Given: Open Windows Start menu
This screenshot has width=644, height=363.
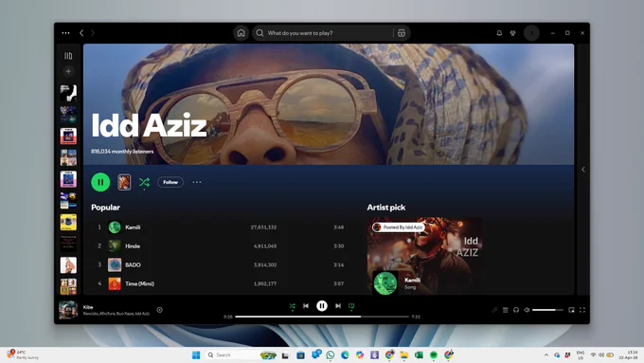Looking at the screenshot, I should tap(196, 354).
